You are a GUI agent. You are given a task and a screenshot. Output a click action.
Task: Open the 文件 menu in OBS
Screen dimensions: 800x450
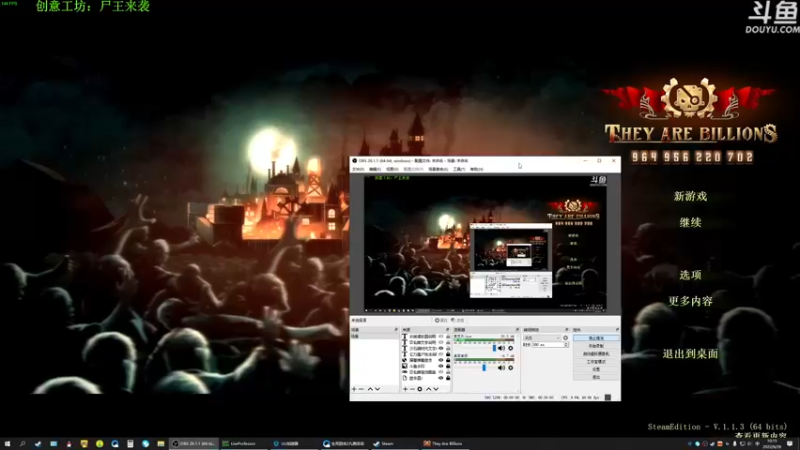[x=359, y=169]
